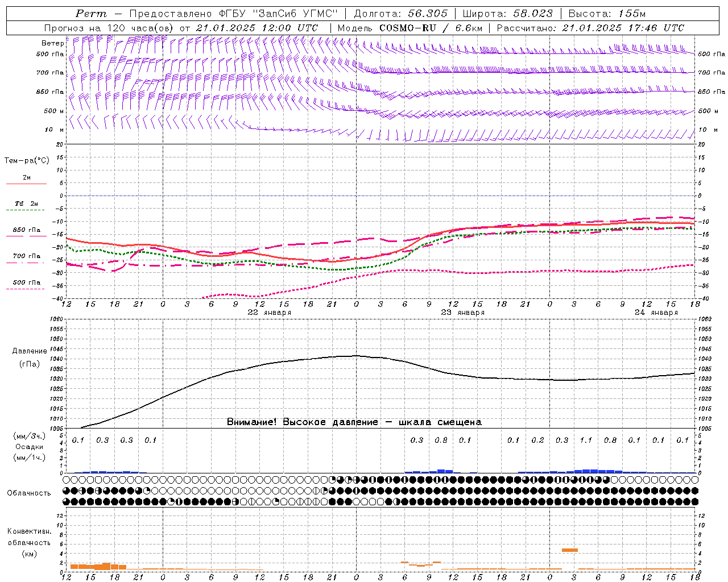
Task: Click the "Td 2м" dew point legend entry
Action: pos(27,203)
